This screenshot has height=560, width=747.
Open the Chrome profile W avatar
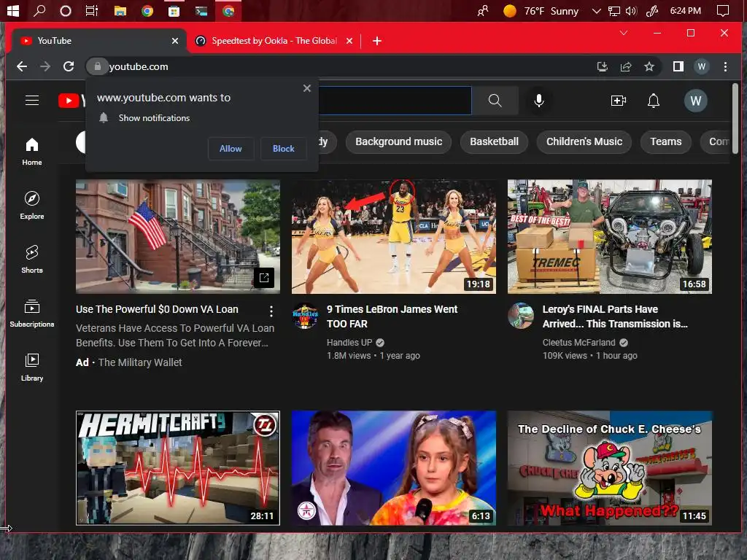[x=701, y=66]
